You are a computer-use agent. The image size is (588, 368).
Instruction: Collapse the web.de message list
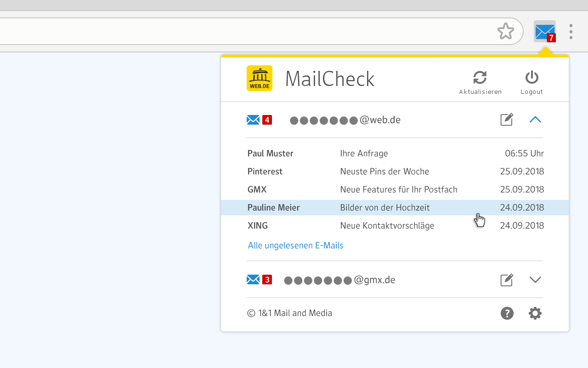pyautogui.click(x=535, y=119)
